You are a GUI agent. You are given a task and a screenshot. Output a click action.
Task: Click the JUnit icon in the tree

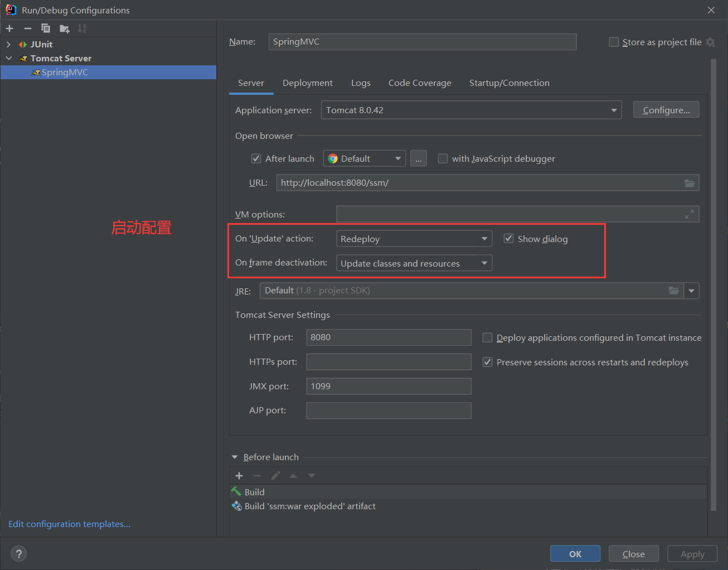[22, 45]
